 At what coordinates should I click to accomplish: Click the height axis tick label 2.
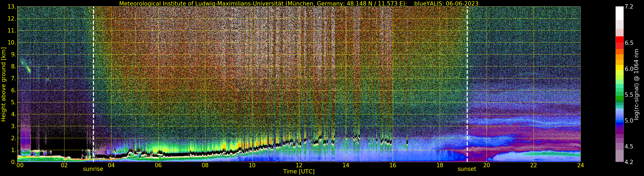pos(13,138)
